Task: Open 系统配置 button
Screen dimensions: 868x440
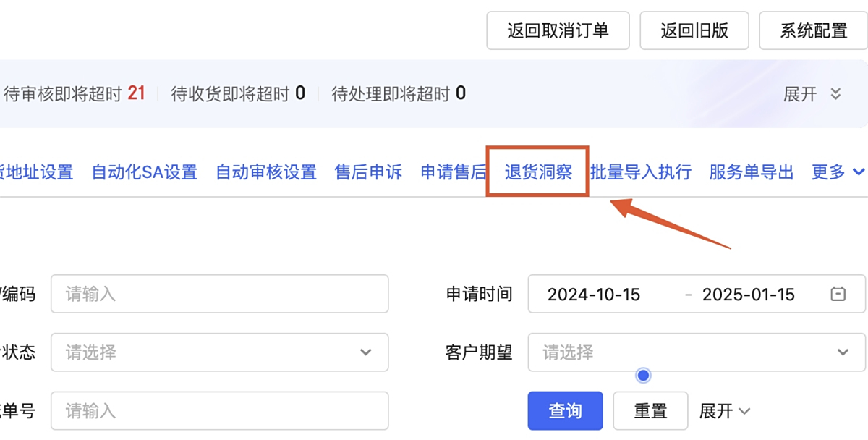Action: point(813,31)
